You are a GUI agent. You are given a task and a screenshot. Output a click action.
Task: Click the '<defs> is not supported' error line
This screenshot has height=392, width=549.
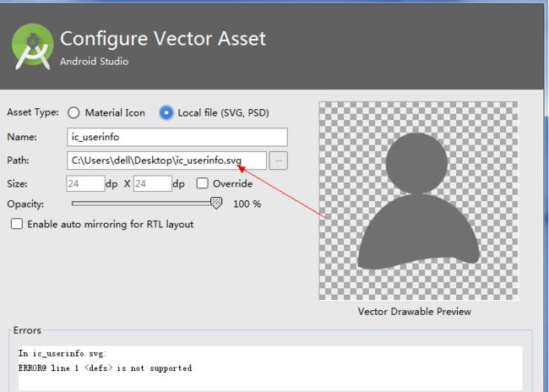[105, 368]
